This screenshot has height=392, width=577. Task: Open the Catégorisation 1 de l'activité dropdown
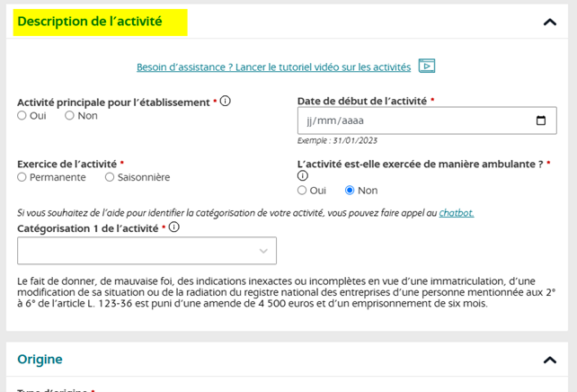(x=146, y=251)
